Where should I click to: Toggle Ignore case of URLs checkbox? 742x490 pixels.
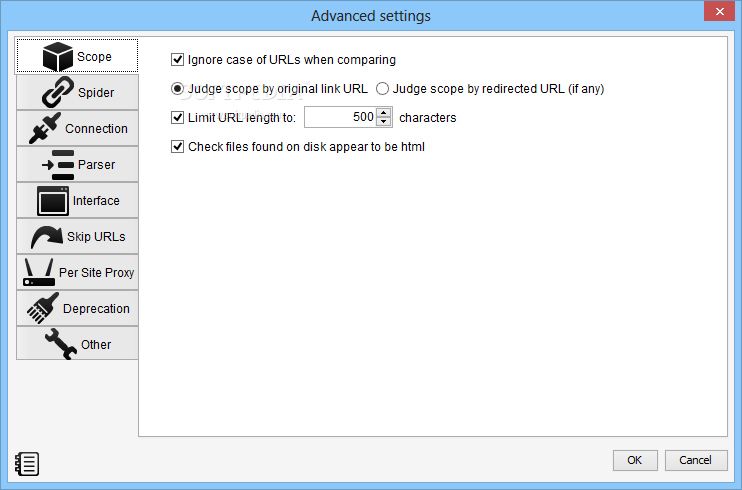(177, 60)
